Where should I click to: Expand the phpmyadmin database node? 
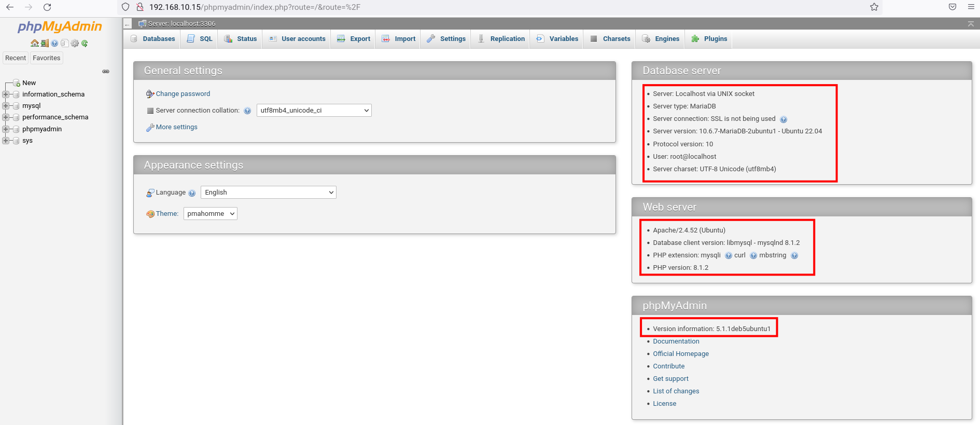pos(6,129)
